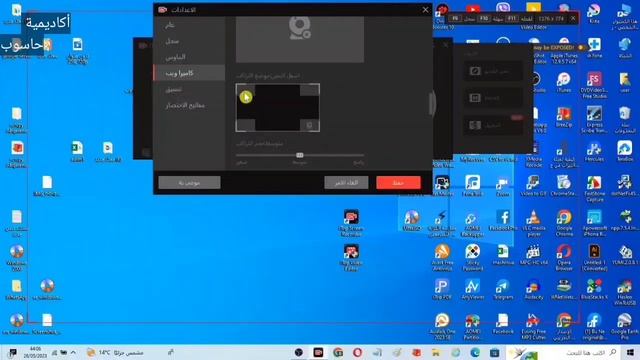Set webcam position to top-left corner

coord(246,90)
